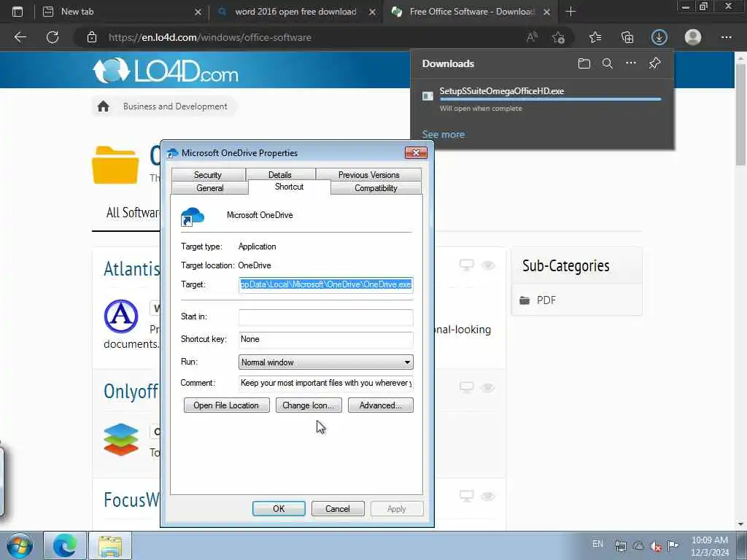The image size is (747, 560).
Task: Open the Read aloud icon in address bar
Action: 532,37
